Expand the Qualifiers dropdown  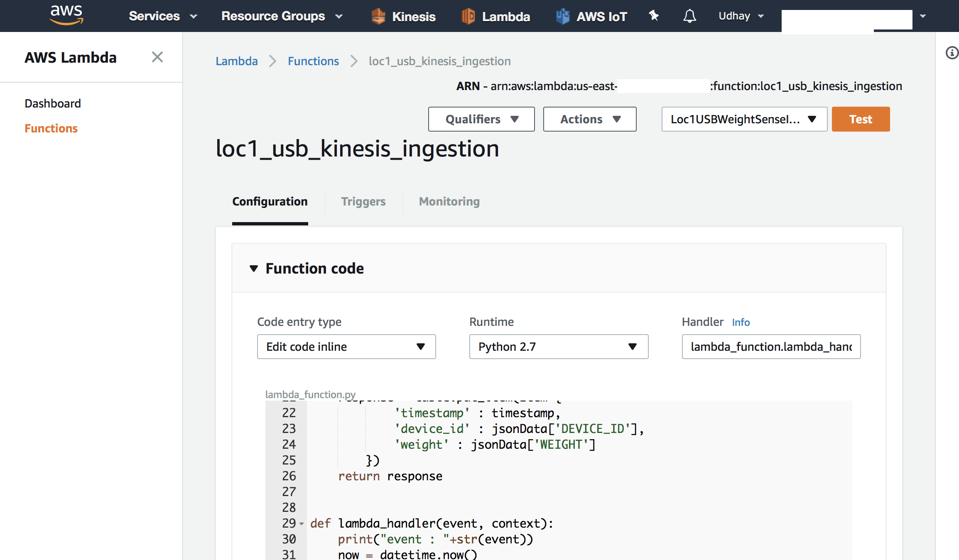point(481,120)
